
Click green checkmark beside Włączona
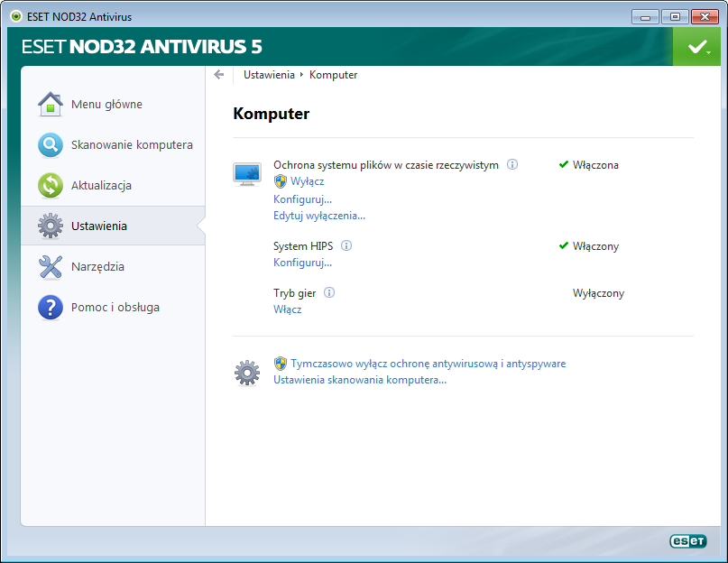pos(564,164)
